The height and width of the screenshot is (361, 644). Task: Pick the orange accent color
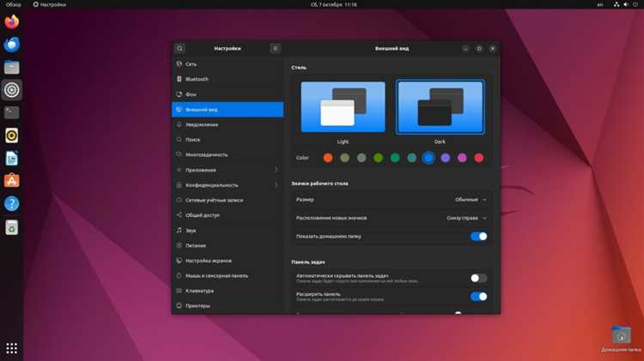point(328,158)
